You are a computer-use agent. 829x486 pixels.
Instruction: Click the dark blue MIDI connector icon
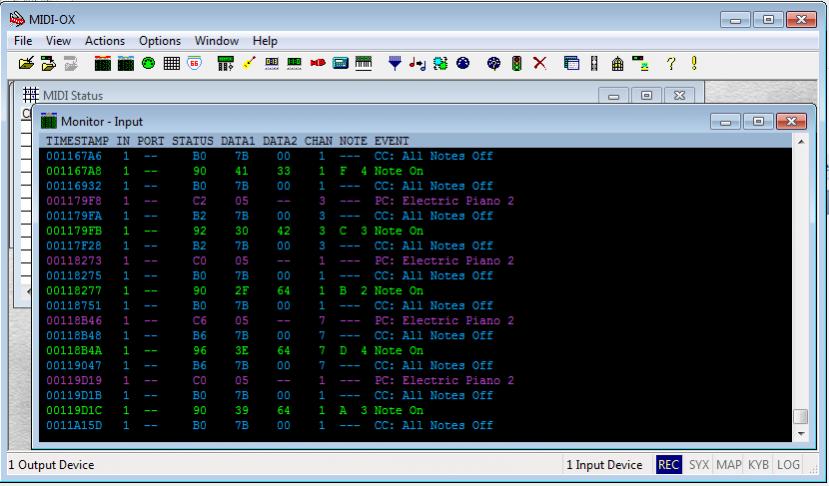(463, 63)
